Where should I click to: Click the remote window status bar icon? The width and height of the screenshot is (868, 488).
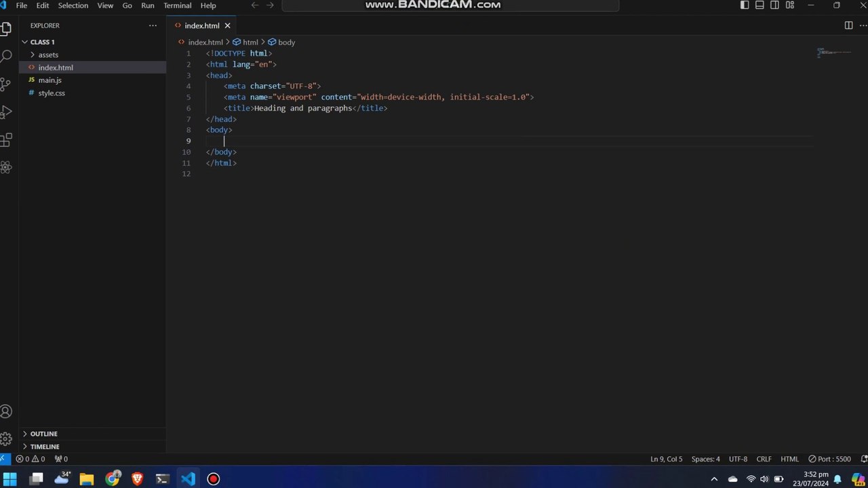(3, 459)
